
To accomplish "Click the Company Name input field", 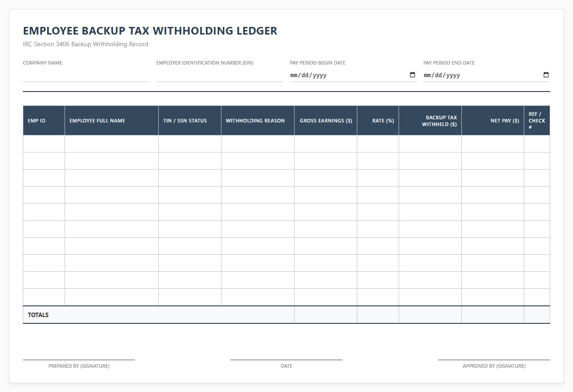I will click(86, 75).
